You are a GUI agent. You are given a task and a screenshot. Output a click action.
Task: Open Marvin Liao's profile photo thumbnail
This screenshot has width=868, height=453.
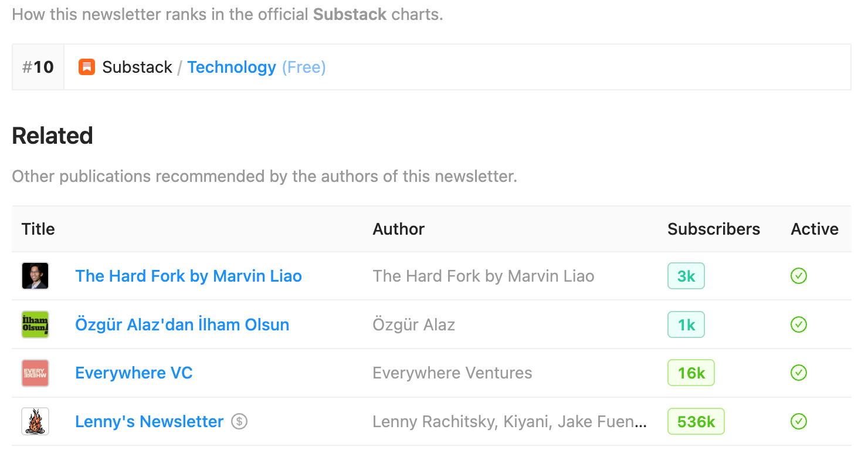[35, 276]
